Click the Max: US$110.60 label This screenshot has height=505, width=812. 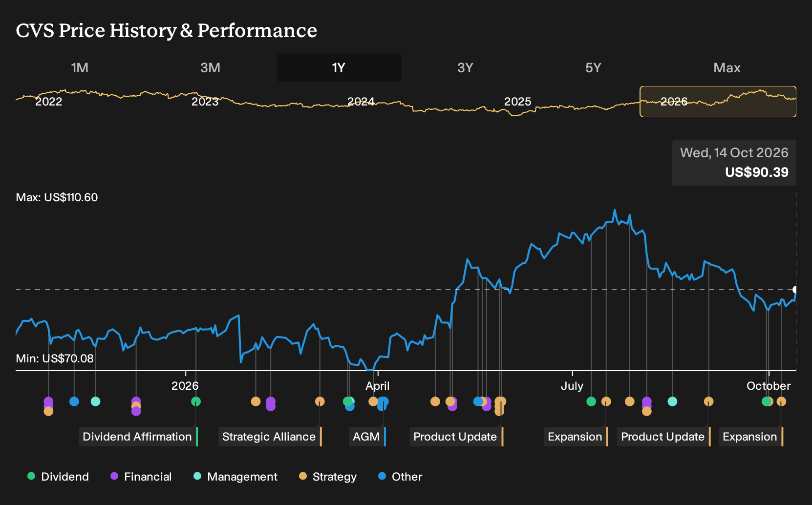pyautogui.click(x=57, y=197)
